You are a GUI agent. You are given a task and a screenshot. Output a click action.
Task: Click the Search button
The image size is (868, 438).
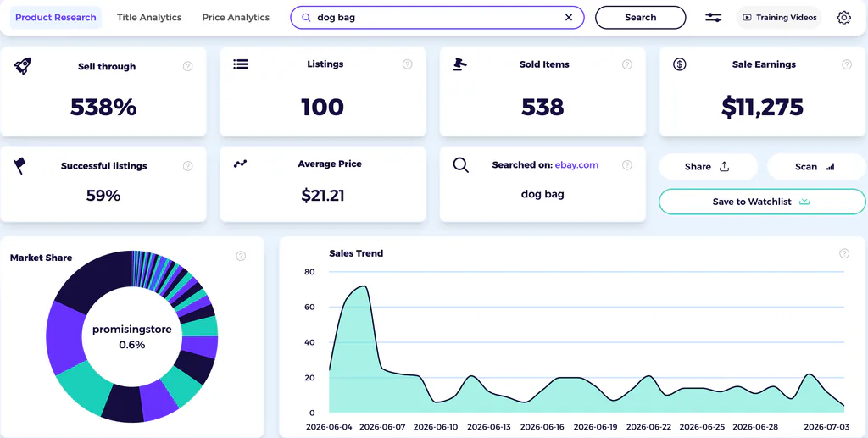[641, 17]
